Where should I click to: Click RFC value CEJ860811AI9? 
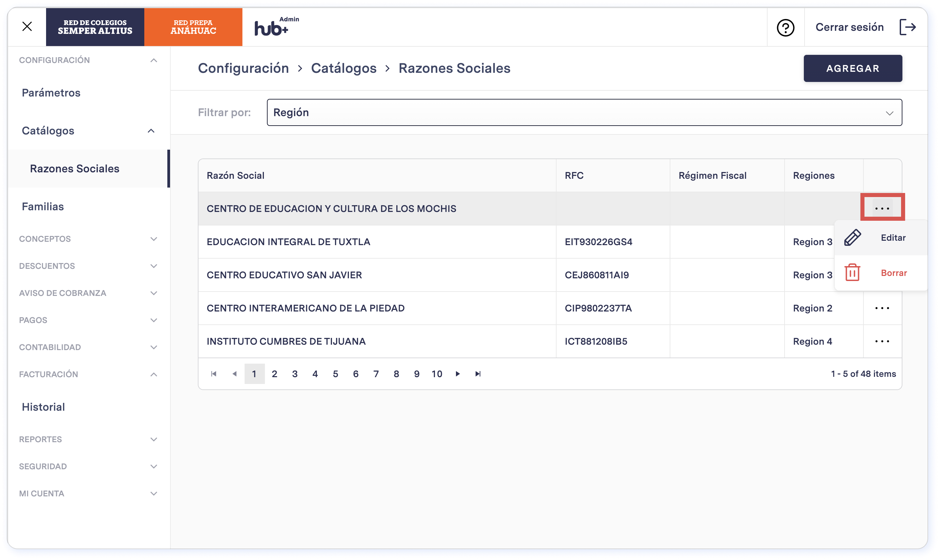(x=597, y=275)
